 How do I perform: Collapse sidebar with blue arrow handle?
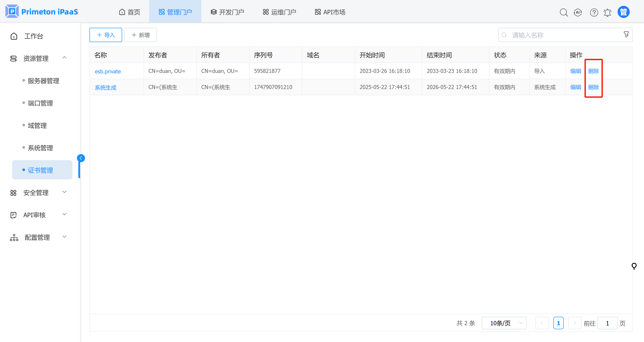[81, 158]
